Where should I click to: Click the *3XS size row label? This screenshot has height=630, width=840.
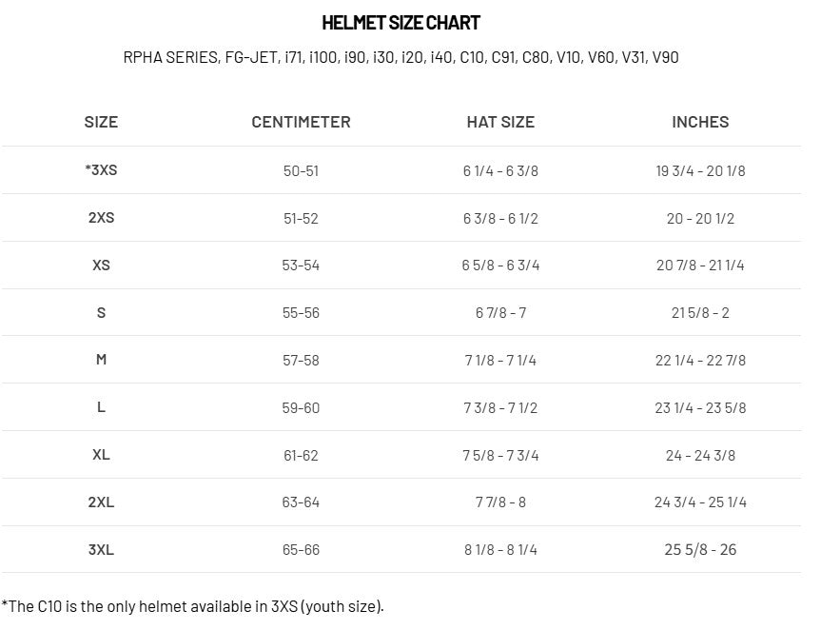(101, 170)
